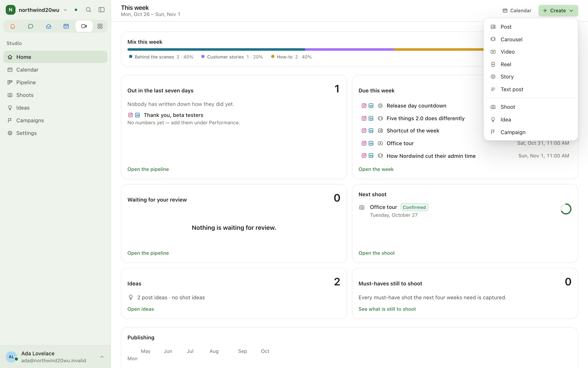Open the calendar app icon in the top icon strip
The width and height of the screenshot is (588, 368).
click(x=66, y=26)
